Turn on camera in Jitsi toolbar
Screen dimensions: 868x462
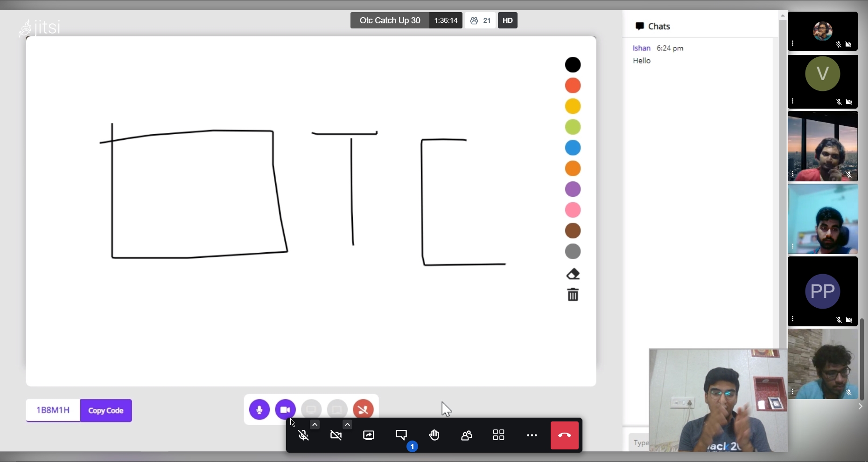coord(336,436)
